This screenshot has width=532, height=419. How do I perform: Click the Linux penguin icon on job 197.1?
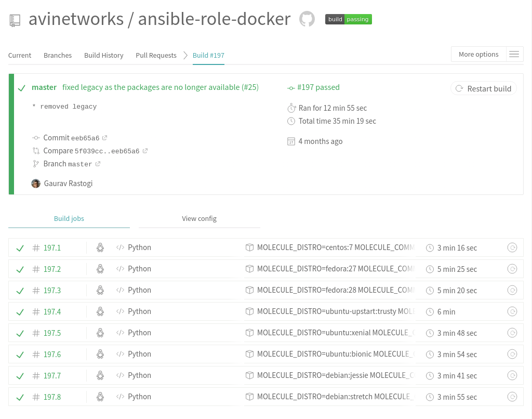click(100, 247)
